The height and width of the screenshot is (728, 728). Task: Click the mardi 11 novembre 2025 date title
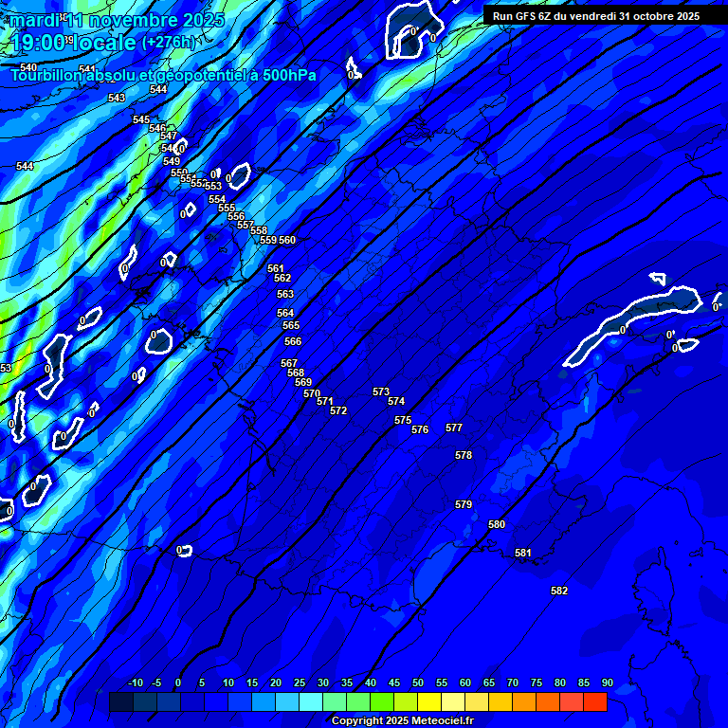pos(117,20)
